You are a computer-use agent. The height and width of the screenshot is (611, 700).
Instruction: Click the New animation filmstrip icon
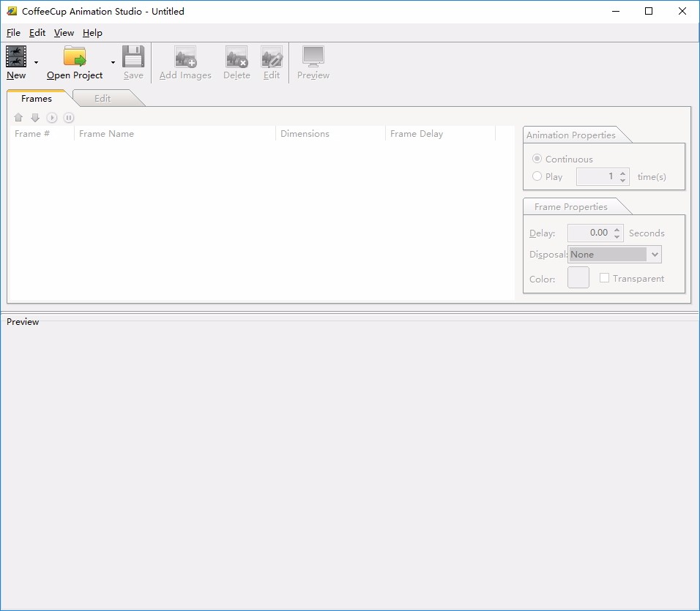click(16, 56)
